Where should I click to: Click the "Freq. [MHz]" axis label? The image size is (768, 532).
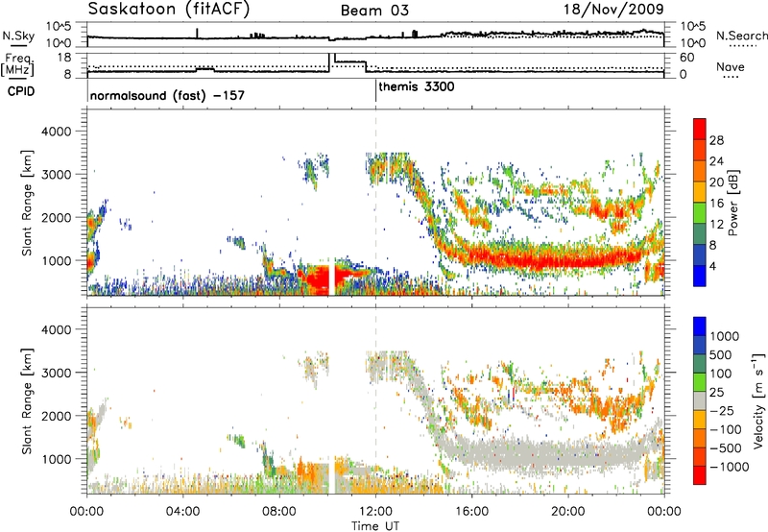pyautogui.click(x=18, y=64)
